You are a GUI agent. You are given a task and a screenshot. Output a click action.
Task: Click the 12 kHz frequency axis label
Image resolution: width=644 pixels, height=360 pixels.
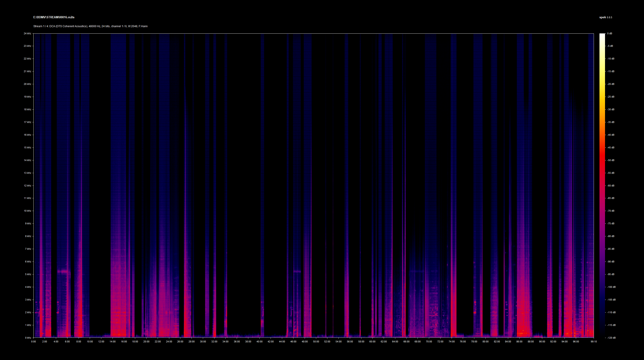pyautogui.click(x=27, y=186)
